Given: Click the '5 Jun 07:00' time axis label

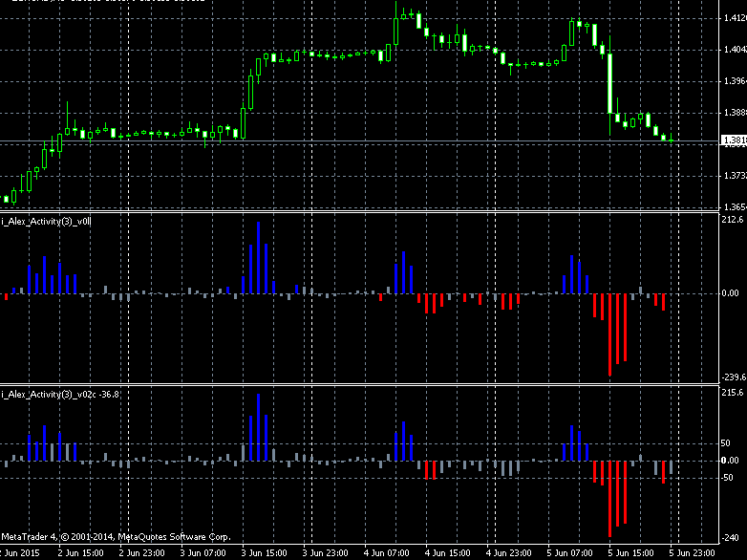Looking at the screenshot, I should pos(570,553).
